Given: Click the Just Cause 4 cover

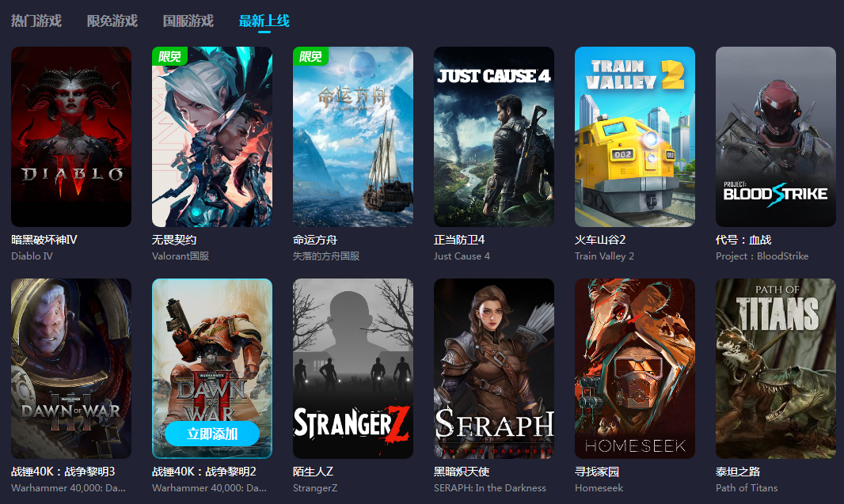Looking at the screenshot, I should pos(494,137).
